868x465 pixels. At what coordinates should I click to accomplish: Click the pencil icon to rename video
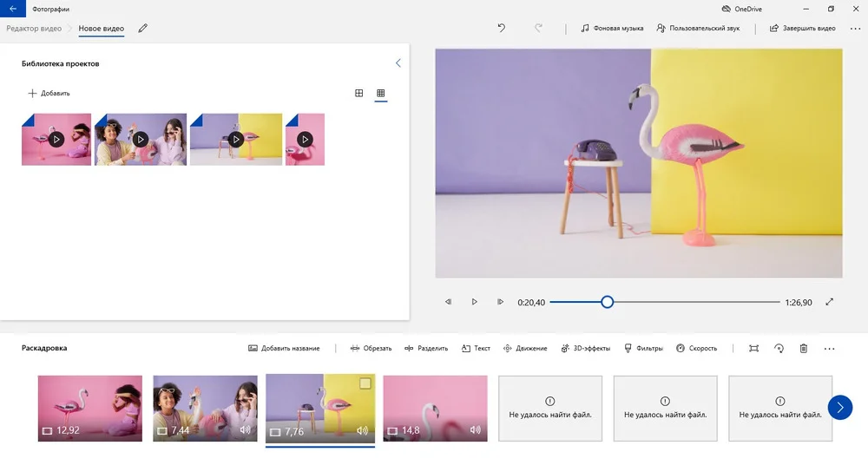pos(143,29)
